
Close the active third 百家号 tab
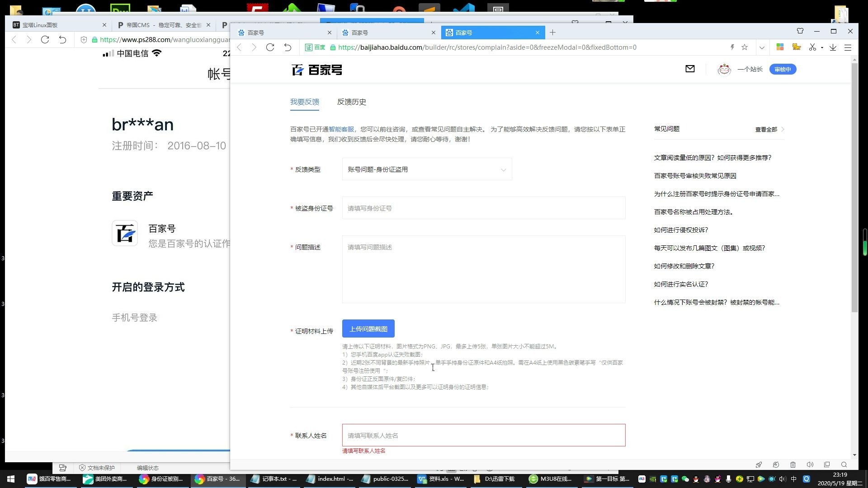coord(538,33)
